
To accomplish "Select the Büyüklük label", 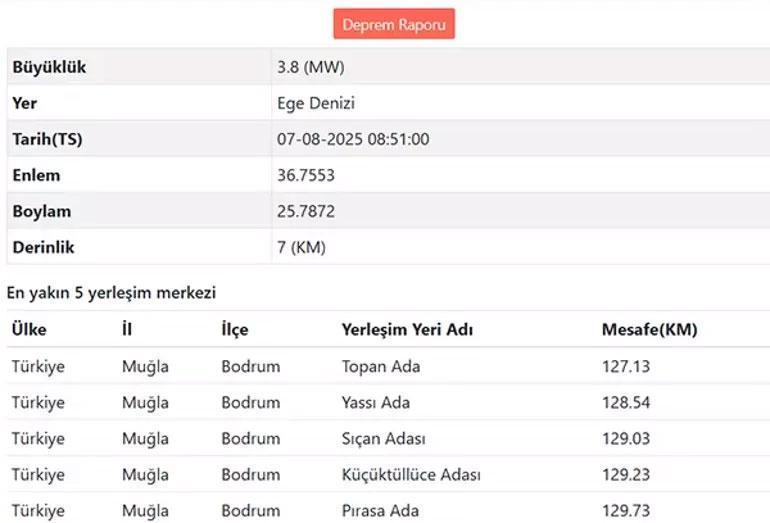I will click(x=49, y=67).
